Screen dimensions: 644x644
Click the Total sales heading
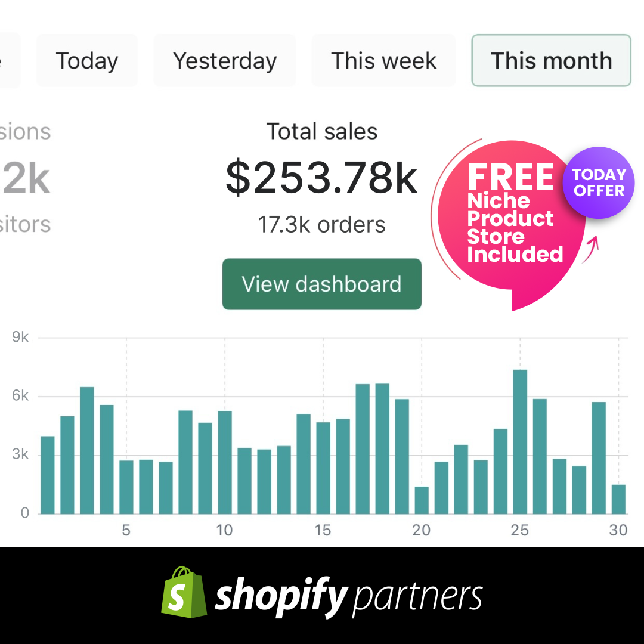coord(322,131)
